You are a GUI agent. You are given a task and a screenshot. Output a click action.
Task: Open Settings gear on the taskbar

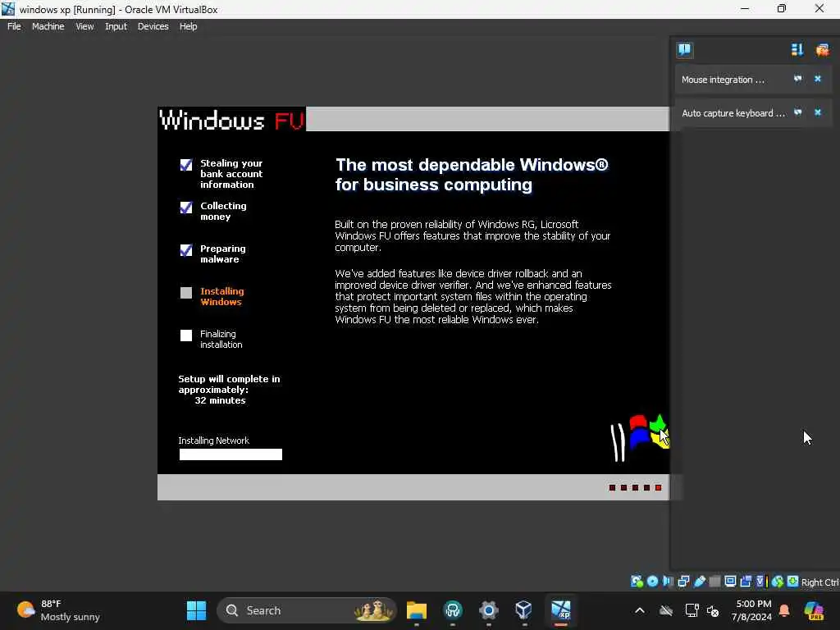point(489,610)
